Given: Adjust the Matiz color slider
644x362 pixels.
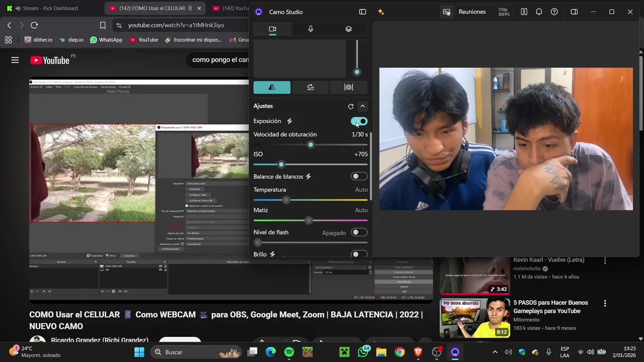Looking at the screenshot, I should tap(310, 220).
